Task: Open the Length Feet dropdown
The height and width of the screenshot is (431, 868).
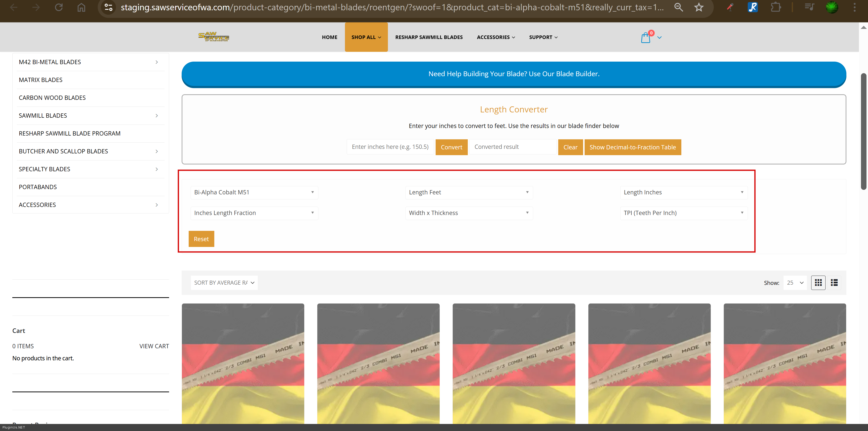Action: coord(469,192)
